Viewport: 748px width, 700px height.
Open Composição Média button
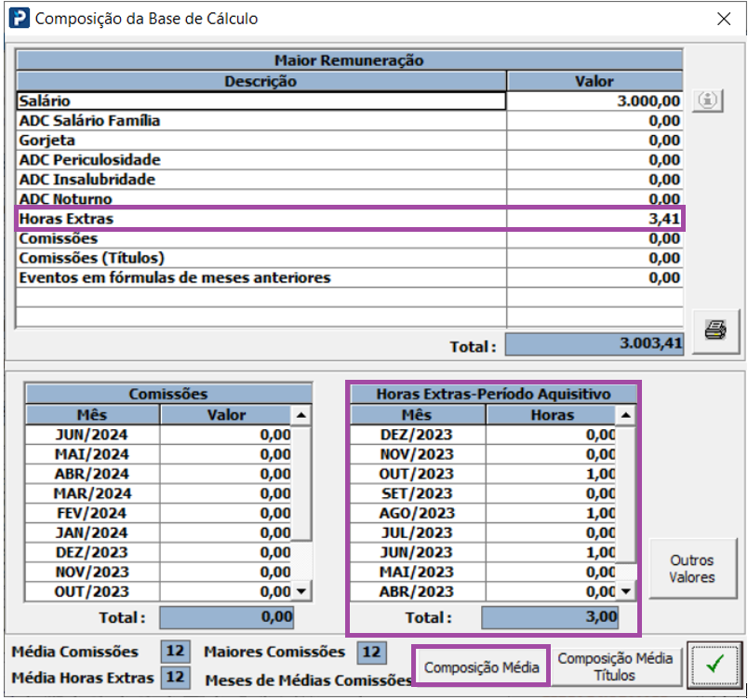(x=481, y=666)
